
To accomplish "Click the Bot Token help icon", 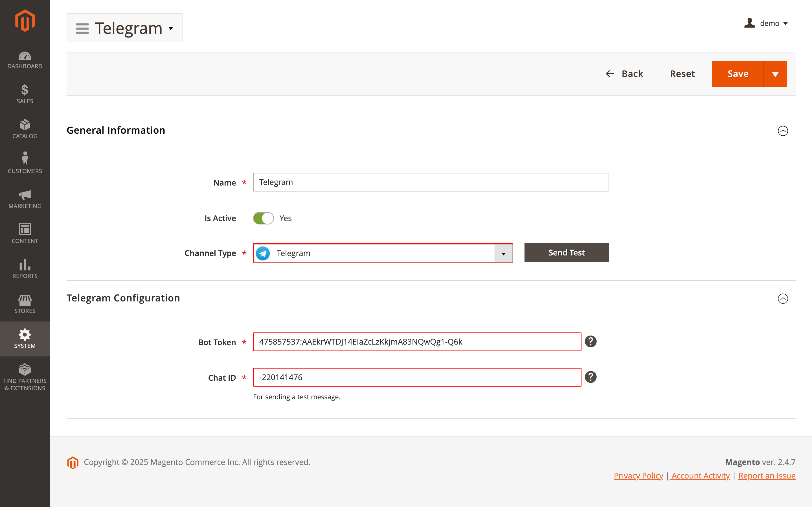I will (591, 342).
